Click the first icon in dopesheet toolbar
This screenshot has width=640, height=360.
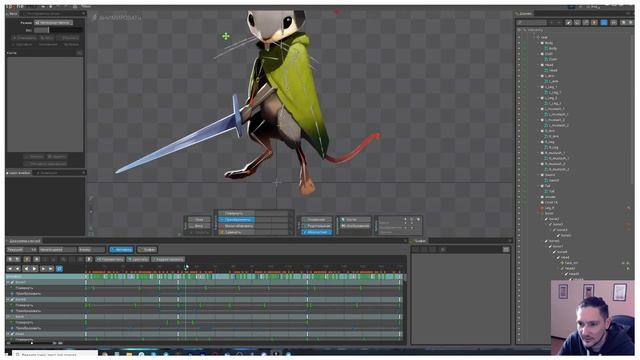click(x=10, y=259)
